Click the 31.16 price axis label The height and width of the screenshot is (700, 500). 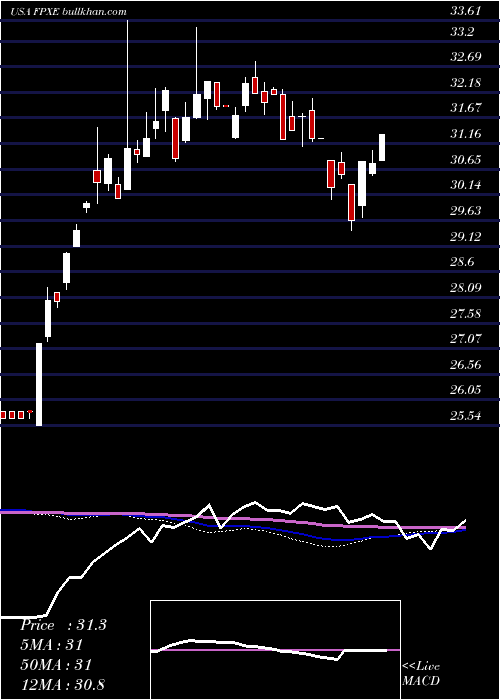click(x=466, y=134)
